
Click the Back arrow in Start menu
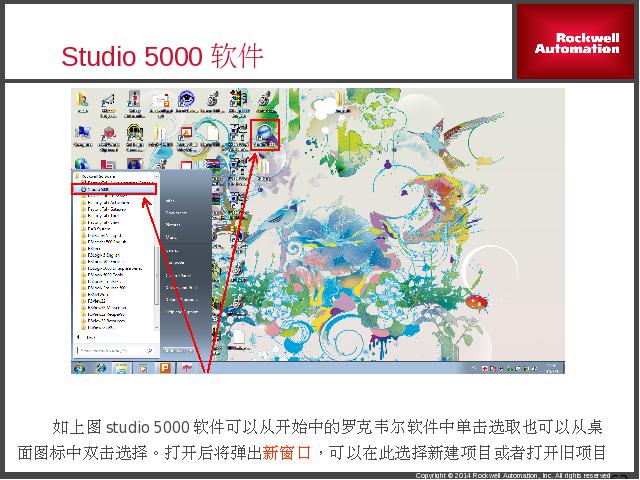coord(79,337)
